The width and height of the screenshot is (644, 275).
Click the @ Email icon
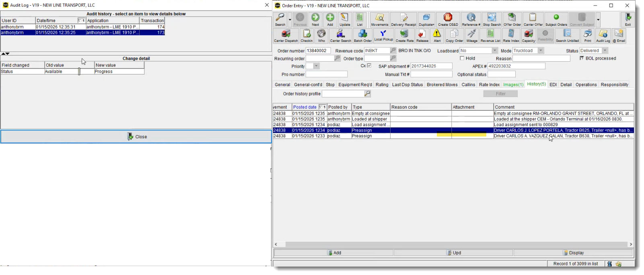(619, 35)
